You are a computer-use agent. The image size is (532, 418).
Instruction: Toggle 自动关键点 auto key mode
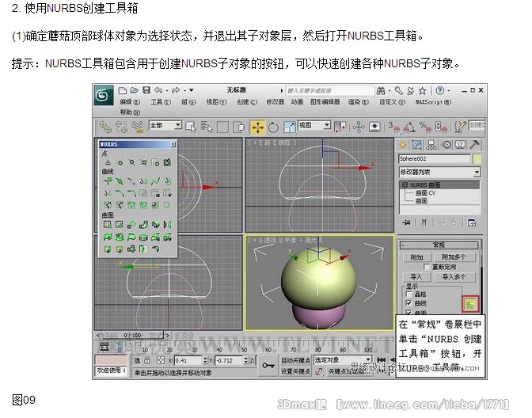[295, 360]
